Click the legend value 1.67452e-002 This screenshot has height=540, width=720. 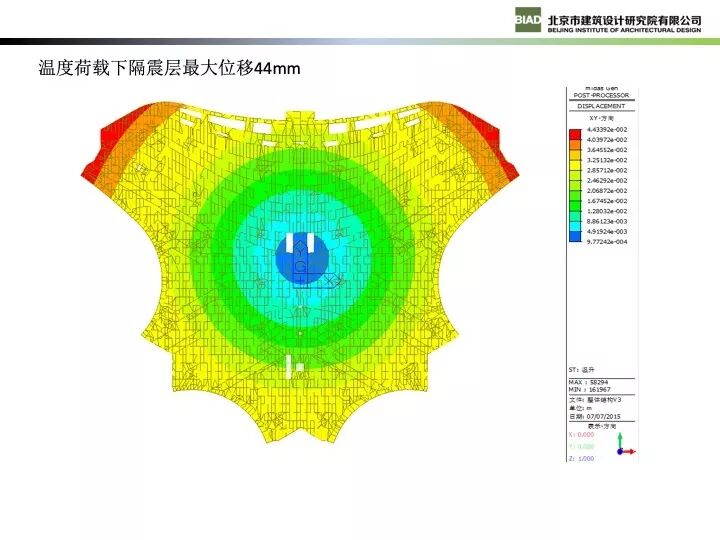click(607, 201)
